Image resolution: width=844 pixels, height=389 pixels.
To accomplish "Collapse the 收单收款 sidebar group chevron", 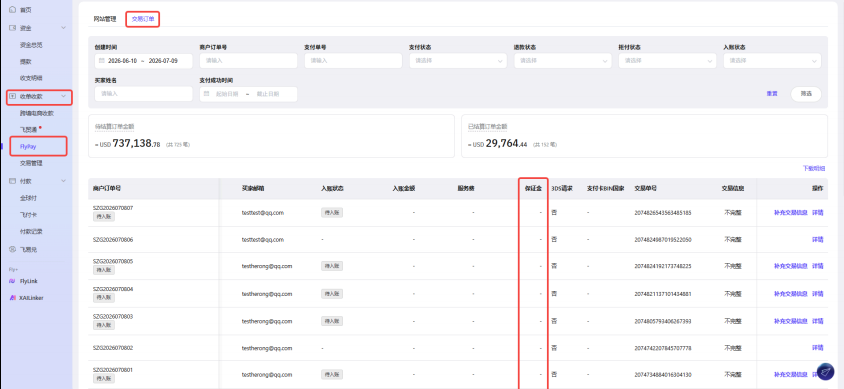I will point(63,96).
